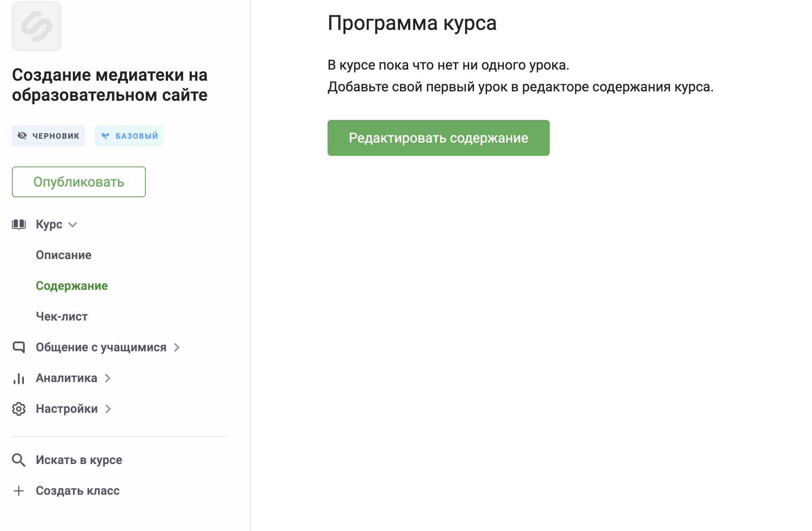The width and height of the screenshot is (812, 531).
Task: Click the Опубликовать button
Action: [x=79, y=182]
